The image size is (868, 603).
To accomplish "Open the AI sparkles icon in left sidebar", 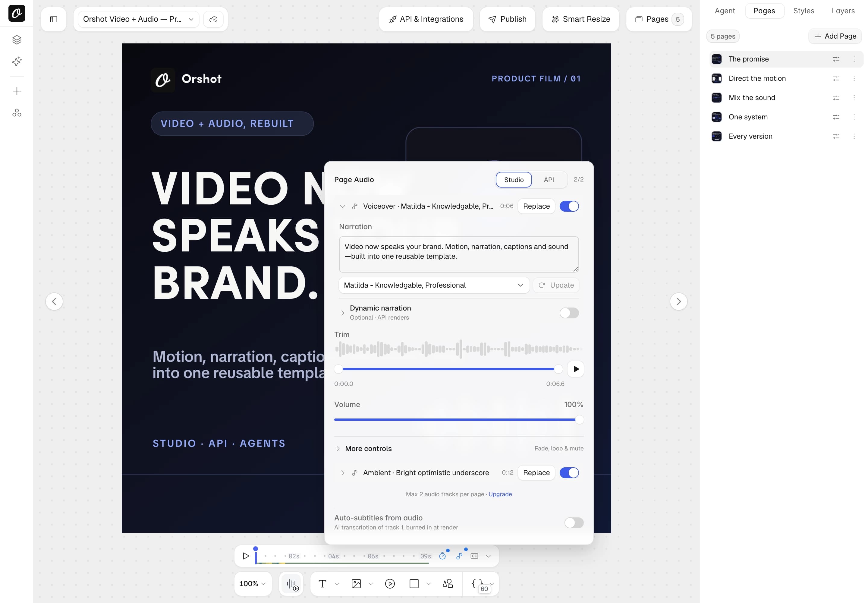I will (17, 62).
